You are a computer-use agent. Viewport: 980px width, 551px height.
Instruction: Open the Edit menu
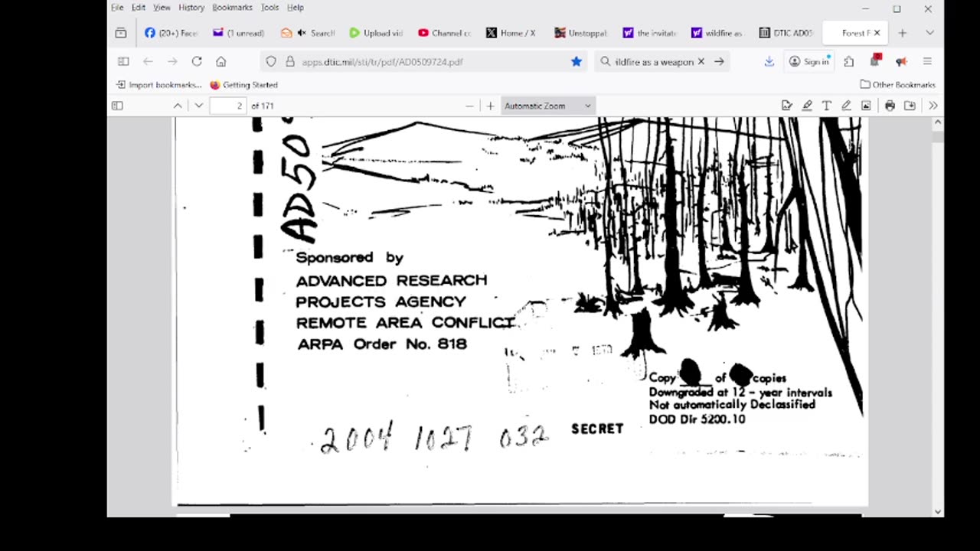pyautogui.click(x=138, y=8)
